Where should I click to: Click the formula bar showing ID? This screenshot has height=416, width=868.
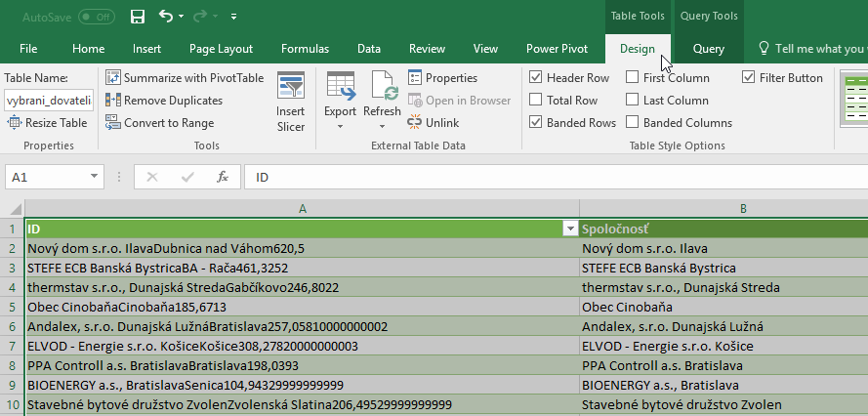coord(556,177)
